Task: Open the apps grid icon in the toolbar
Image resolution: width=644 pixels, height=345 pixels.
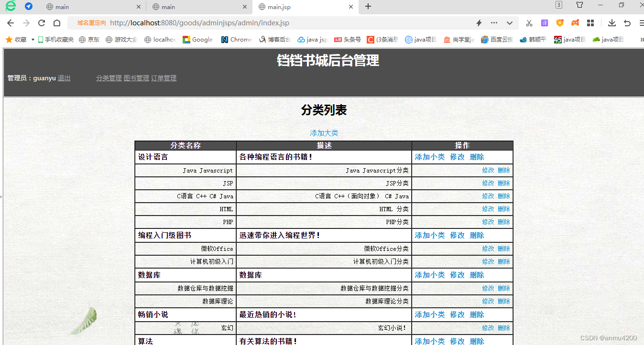Action: click(590, 22)
